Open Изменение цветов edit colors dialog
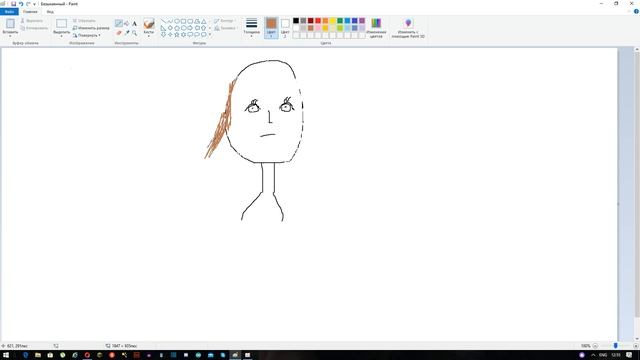640x360 pixels. (x=376, y=28)
